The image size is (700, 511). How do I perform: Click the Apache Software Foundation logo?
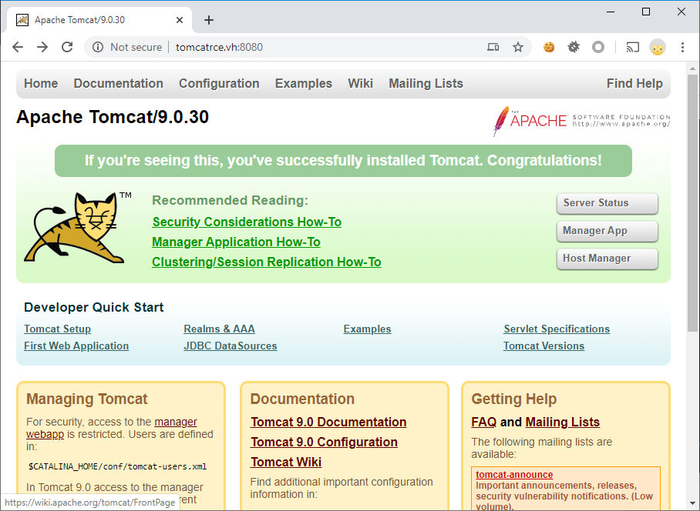coord(581,120)
